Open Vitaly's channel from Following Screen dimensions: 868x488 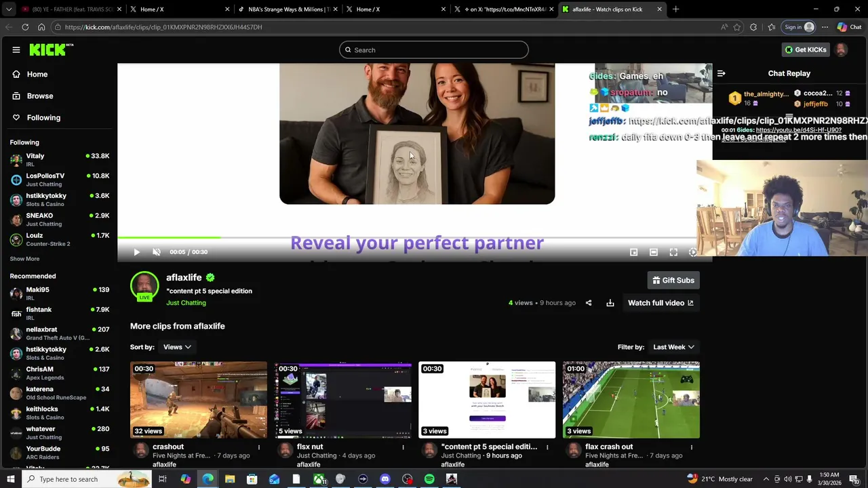pyautogui.click(x=60, y=160)
